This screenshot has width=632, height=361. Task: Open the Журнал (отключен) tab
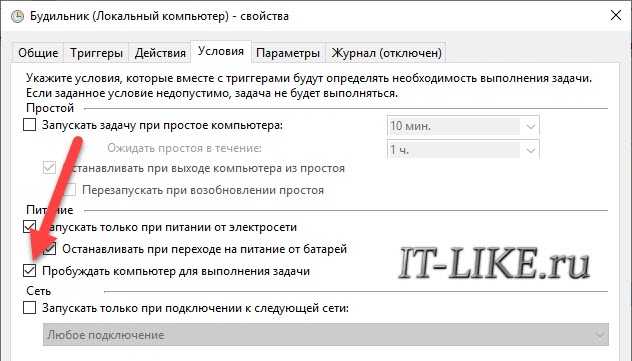click(x=386, y=53)
